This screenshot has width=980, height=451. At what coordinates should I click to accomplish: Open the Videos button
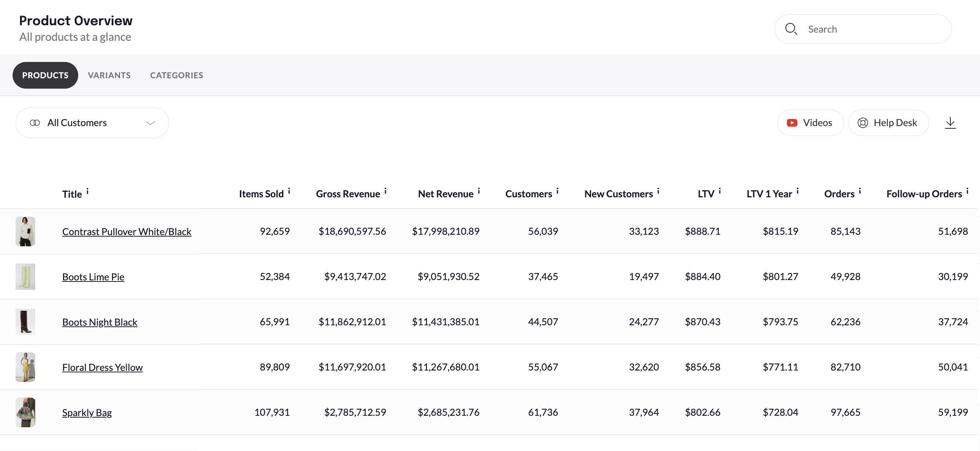click(810, 122)
